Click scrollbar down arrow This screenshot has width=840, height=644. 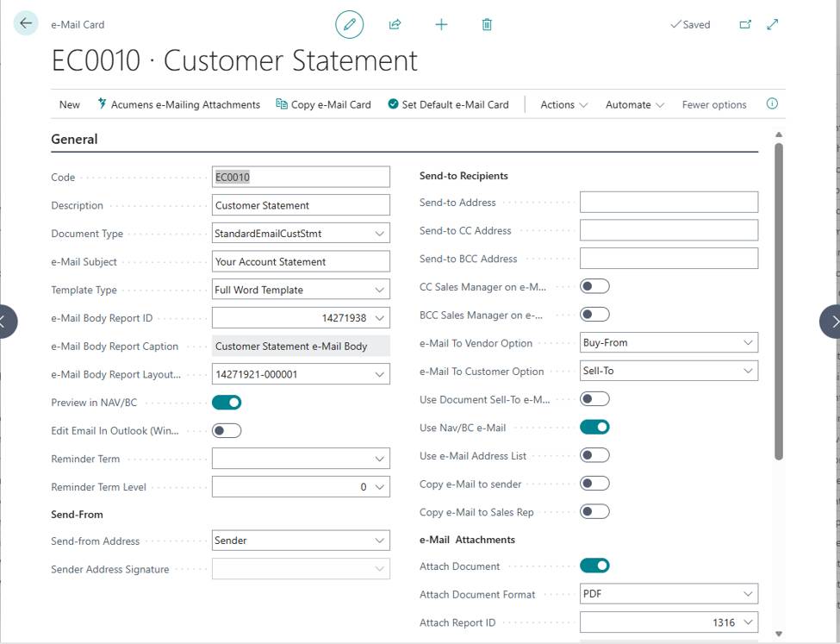point(779,634)
